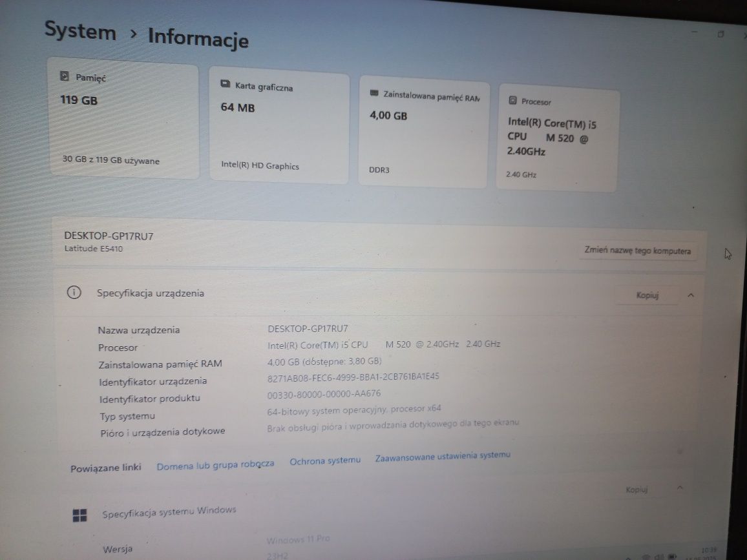Click Typ systemu label

(127, 416)
